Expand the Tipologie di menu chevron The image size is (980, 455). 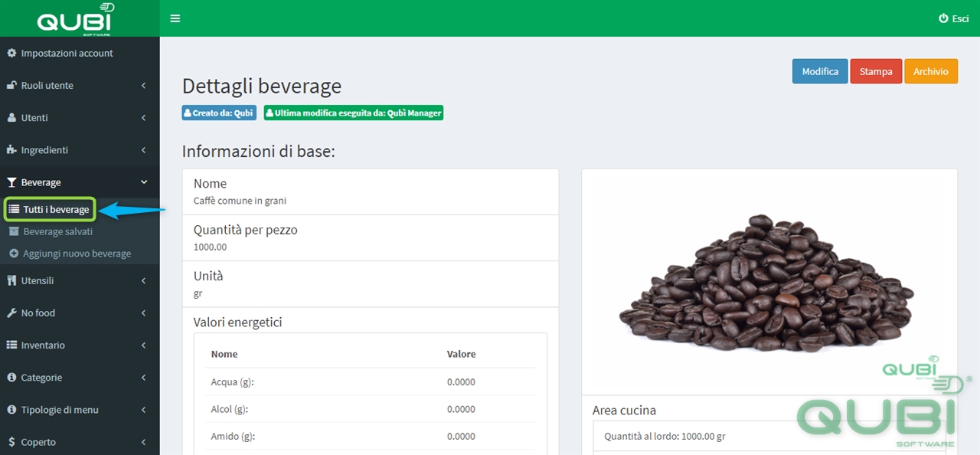click(x=144, y=410)
